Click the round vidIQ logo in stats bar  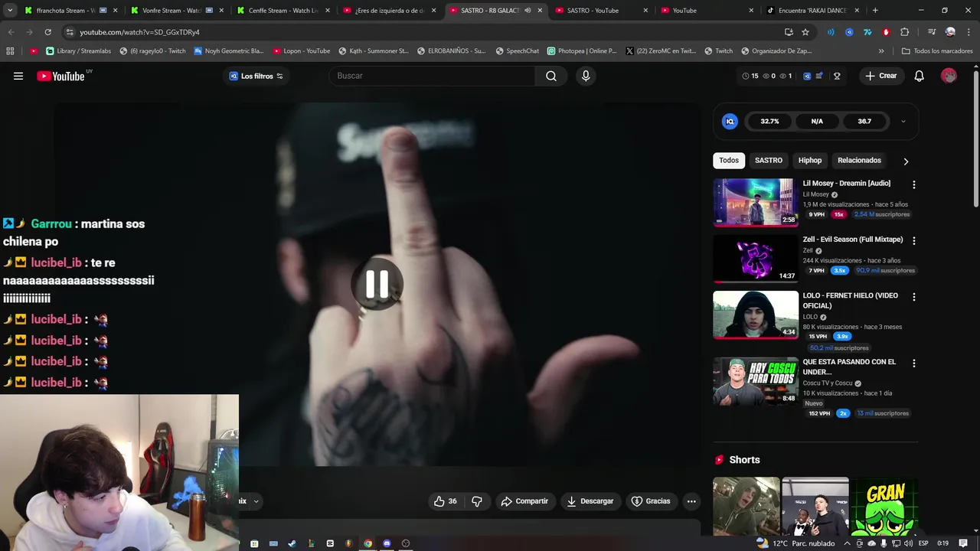click(730, 121)
